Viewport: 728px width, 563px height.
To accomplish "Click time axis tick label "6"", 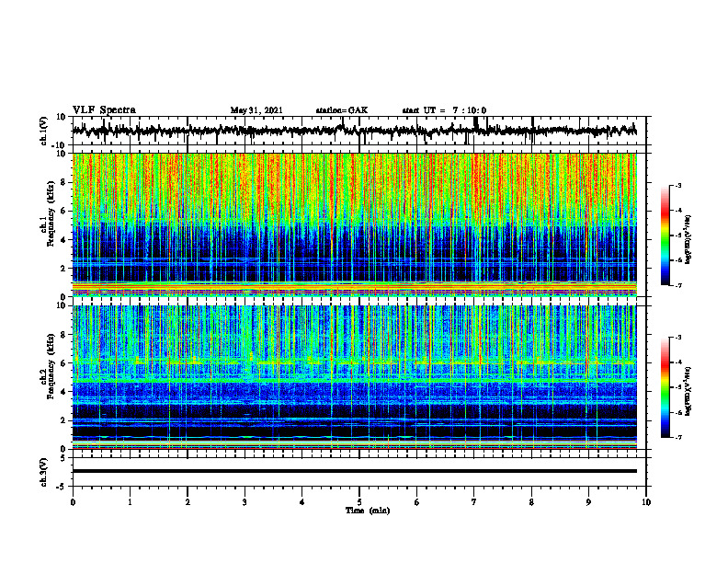I will tap(417, 502).
